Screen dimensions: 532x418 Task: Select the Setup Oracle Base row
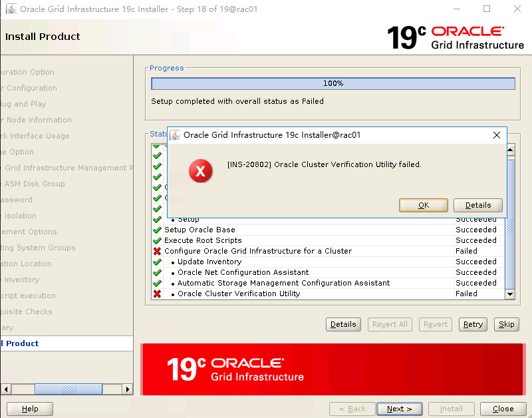point(328,230)
